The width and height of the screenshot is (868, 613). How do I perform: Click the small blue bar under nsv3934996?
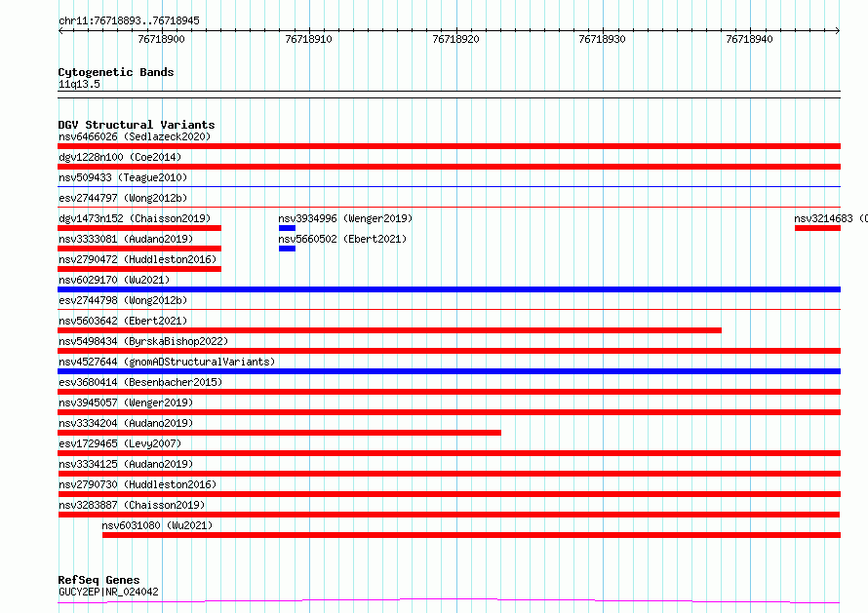tap(288, 228)
